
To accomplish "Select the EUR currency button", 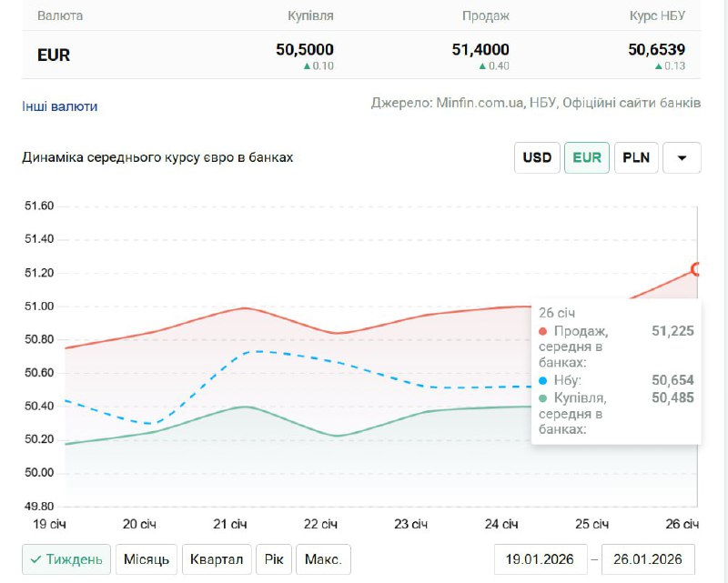I will click(587, 157).
